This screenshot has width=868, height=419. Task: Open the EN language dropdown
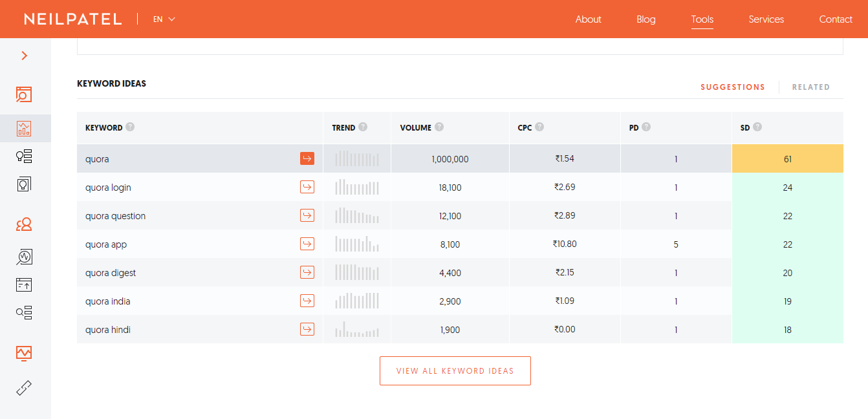(x=164, y=19)
